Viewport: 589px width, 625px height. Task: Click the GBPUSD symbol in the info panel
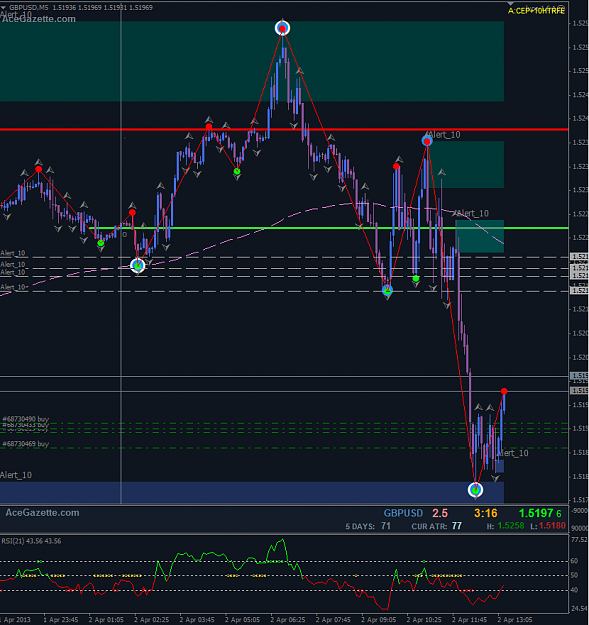pos(403,513)
